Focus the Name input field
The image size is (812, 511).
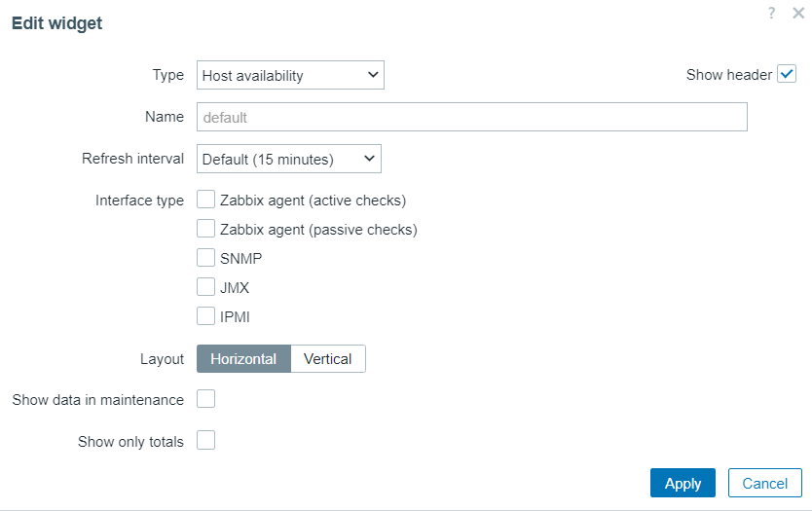[x=472, y=117]
